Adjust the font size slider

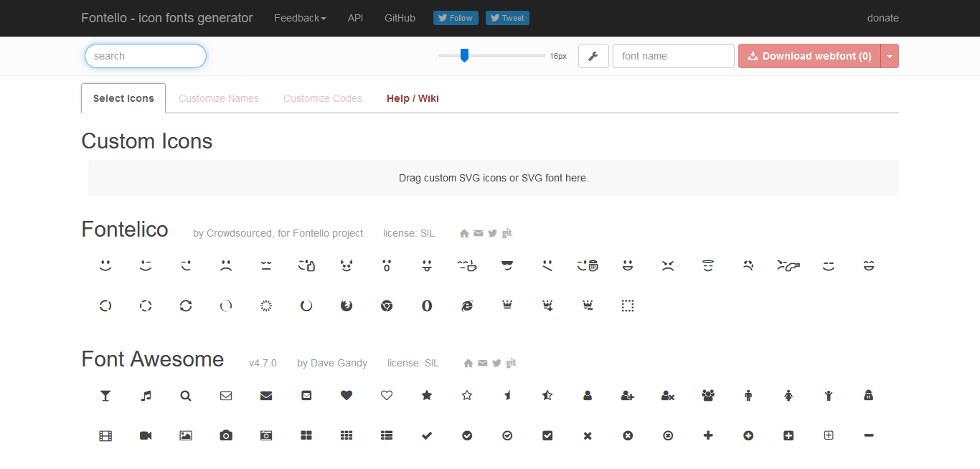[464, 55]
